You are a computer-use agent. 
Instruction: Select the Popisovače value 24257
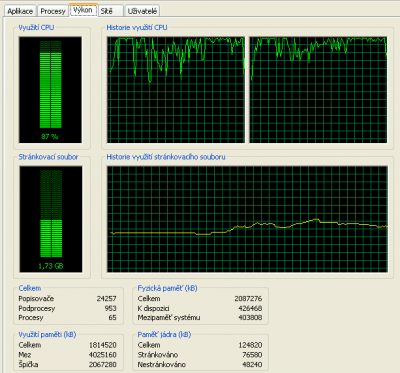point(106,298)
